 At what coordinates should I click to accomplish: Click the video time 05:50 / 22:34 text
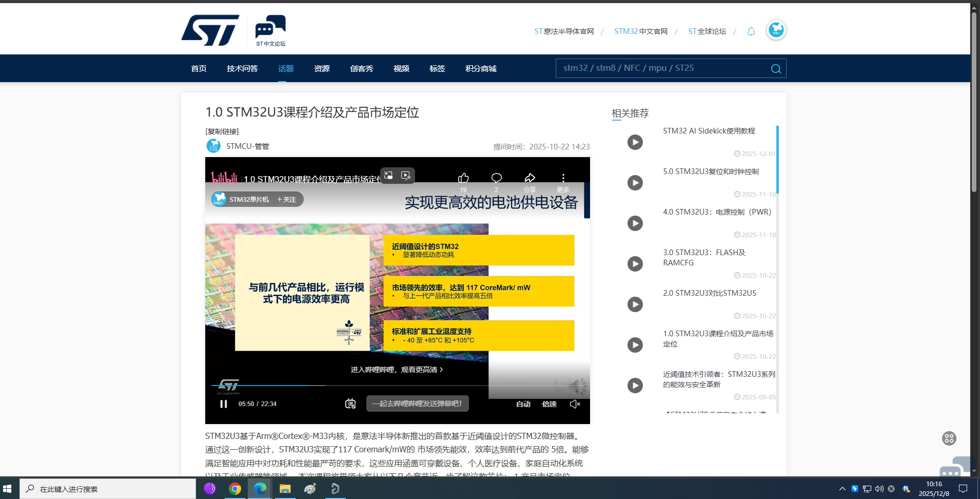(258, 404)
